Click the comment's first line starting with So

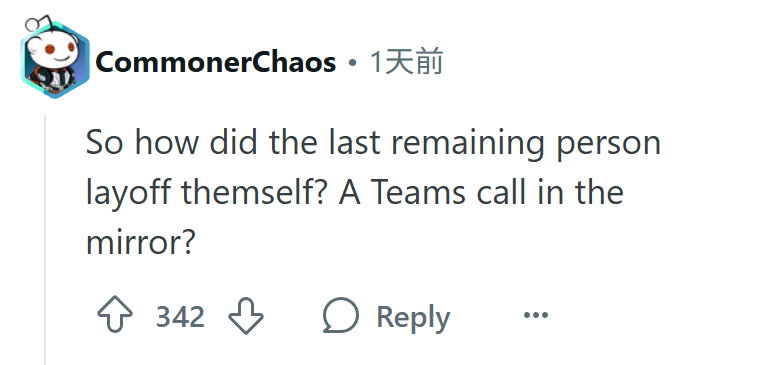point(373,143)
